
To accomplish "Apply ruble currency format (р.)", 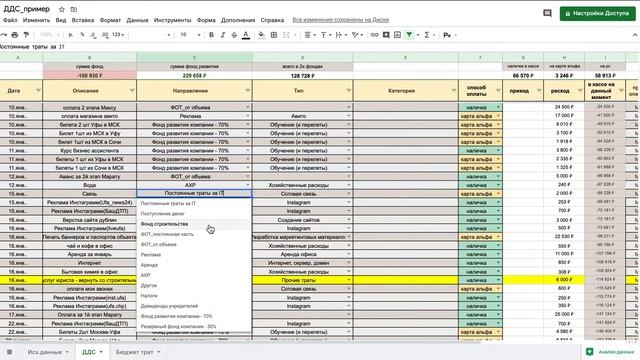I will tap(71, 35).
